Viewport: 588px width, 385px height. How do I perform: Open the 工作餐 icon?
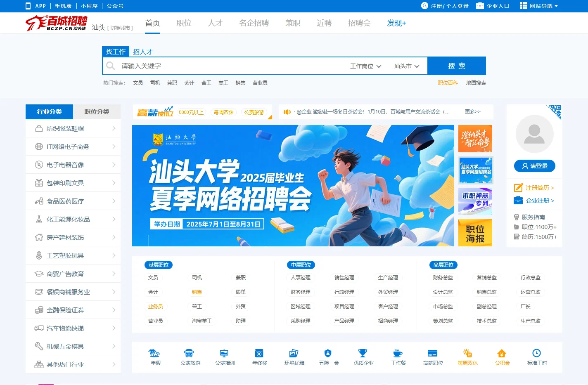pyautogui.click(x=398, y=353)
